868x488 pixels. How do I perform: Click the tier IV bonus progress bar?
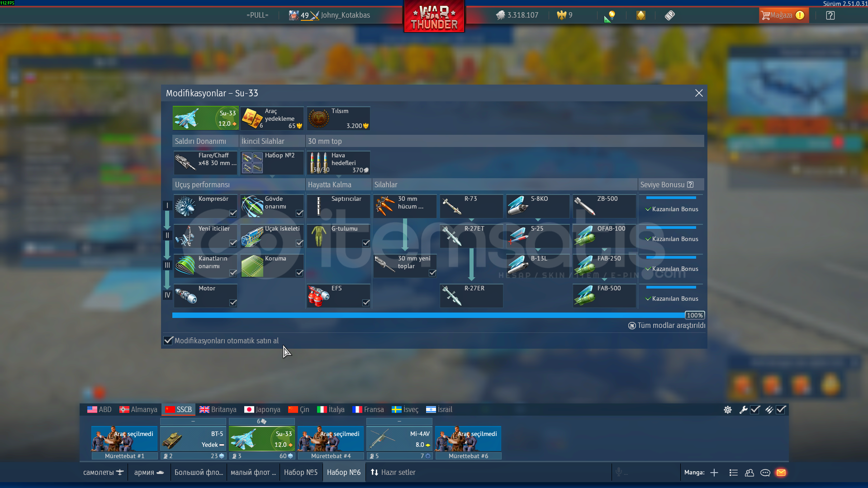671,287
